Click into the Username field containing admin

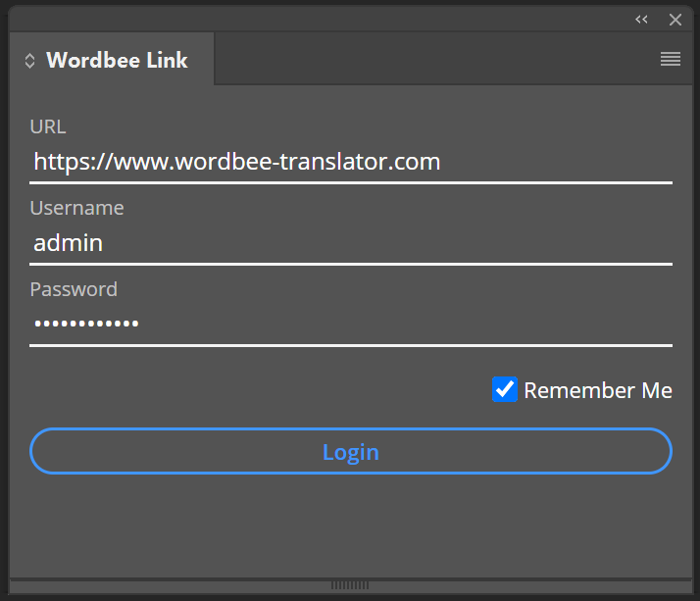pyautogui.click(x=350, y=243)
